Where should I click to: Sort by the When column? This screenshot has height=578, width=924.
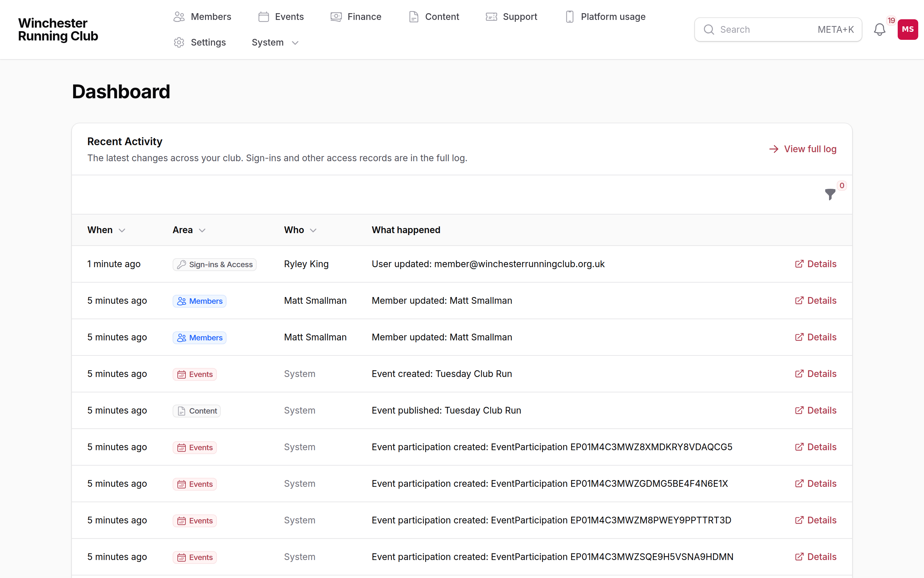pyautogui.click(x=106, y=230)
